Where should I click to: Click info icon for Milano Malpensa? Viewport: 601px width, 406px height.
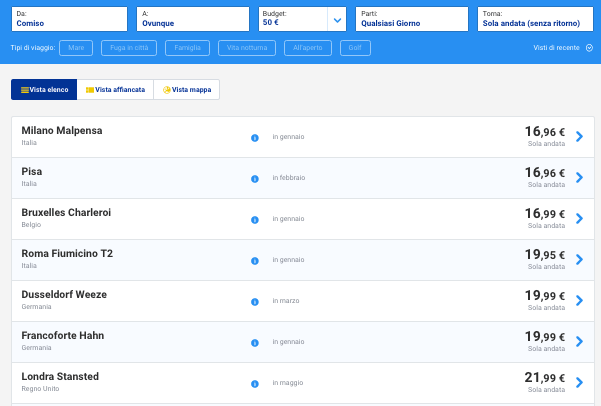point(255,136)
